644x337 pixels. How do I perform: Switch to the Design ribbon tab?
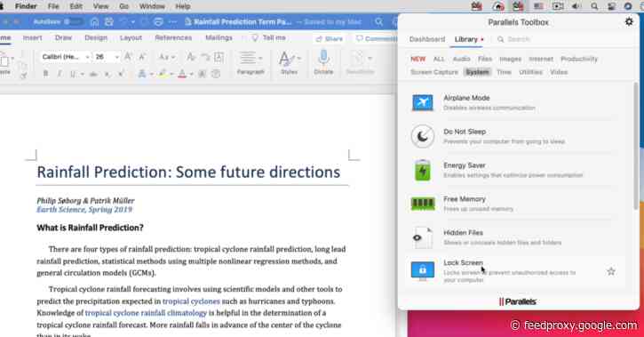(96, 37)
